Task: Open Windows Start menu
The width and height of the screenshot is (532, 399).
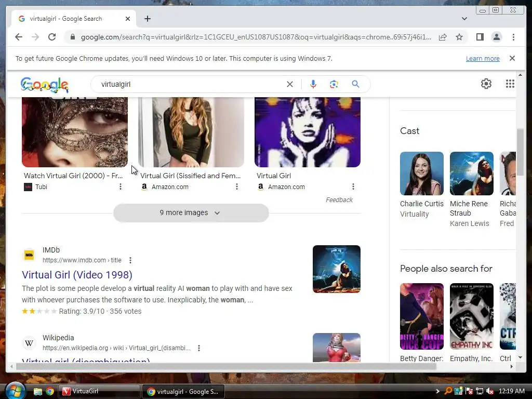Action: point(15,391)
